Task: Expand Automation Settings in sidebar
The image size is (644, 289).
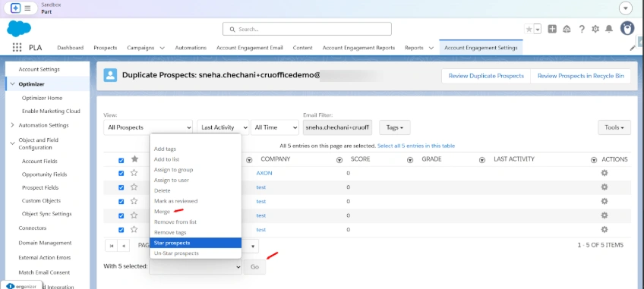Action: point(12,125)
